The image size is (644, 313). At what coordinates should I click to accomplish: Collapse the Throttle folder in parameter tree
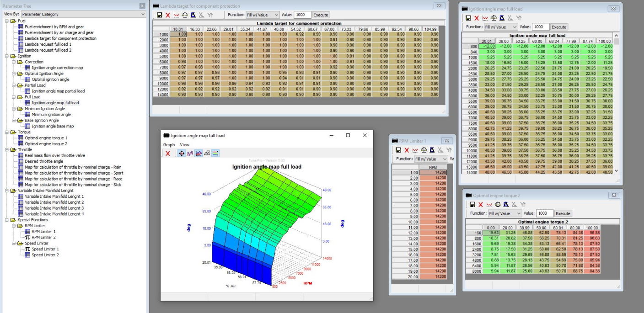[x=7, y=149]
